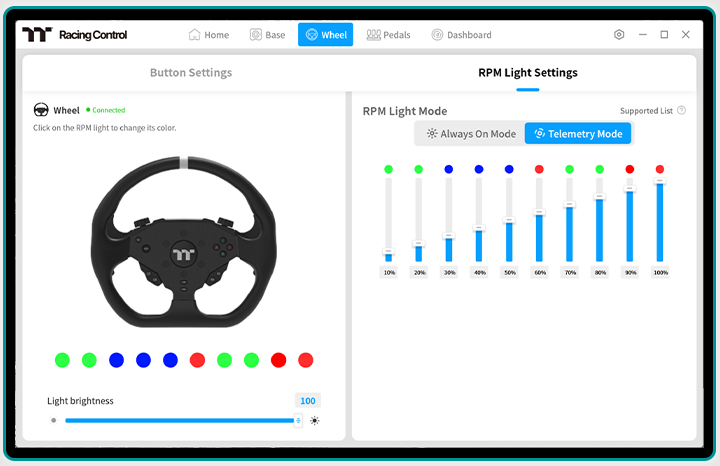
Task: Click the Supported List help icon
Action: tap(681, 110)
